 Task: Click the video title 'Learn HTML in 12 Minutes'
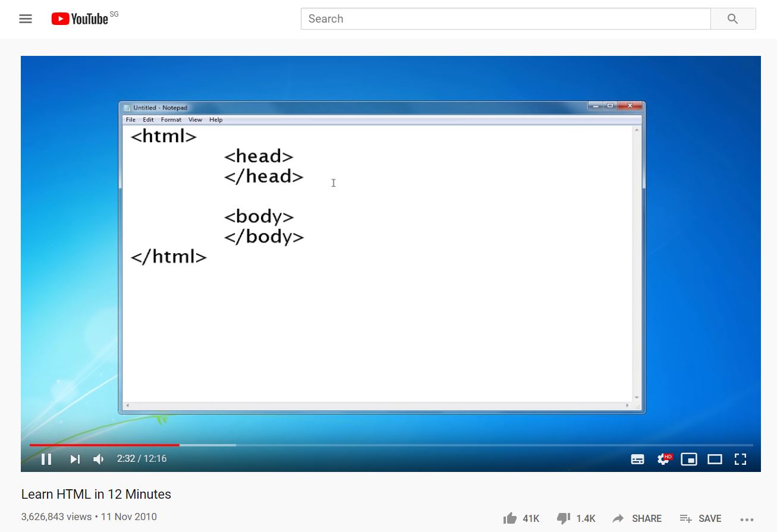[x=96, y=494]
